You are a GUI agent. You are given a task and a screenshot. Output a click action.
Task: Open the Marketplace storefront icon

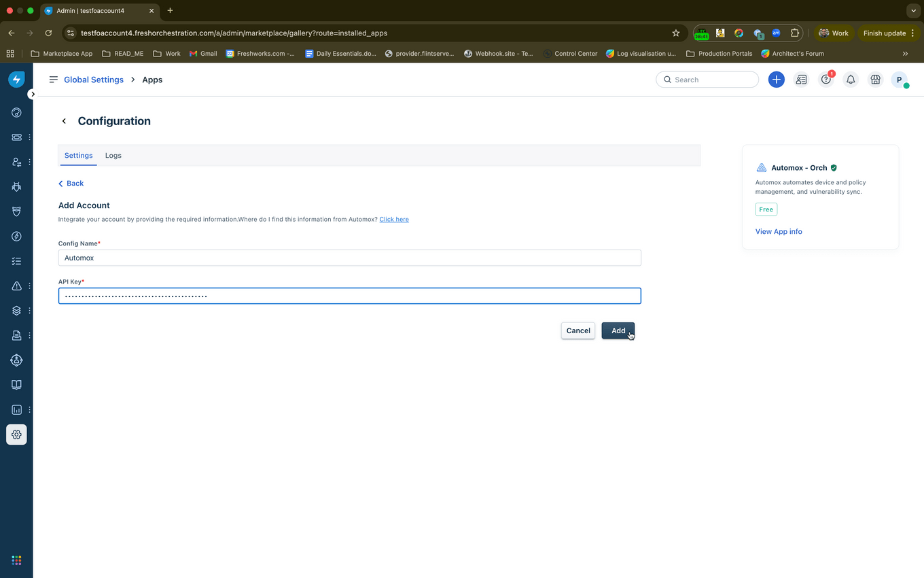(875, 80)
